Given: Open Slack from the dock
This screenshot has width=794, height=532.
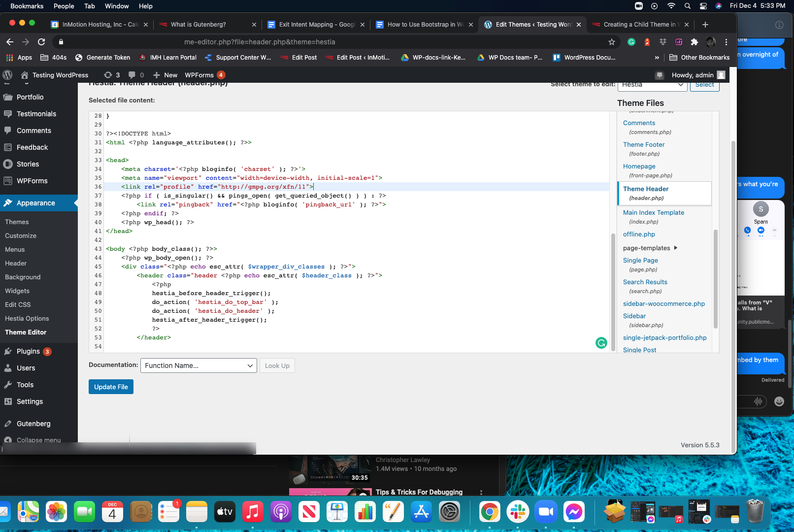Looking at the screenshot, I should 518,512.
